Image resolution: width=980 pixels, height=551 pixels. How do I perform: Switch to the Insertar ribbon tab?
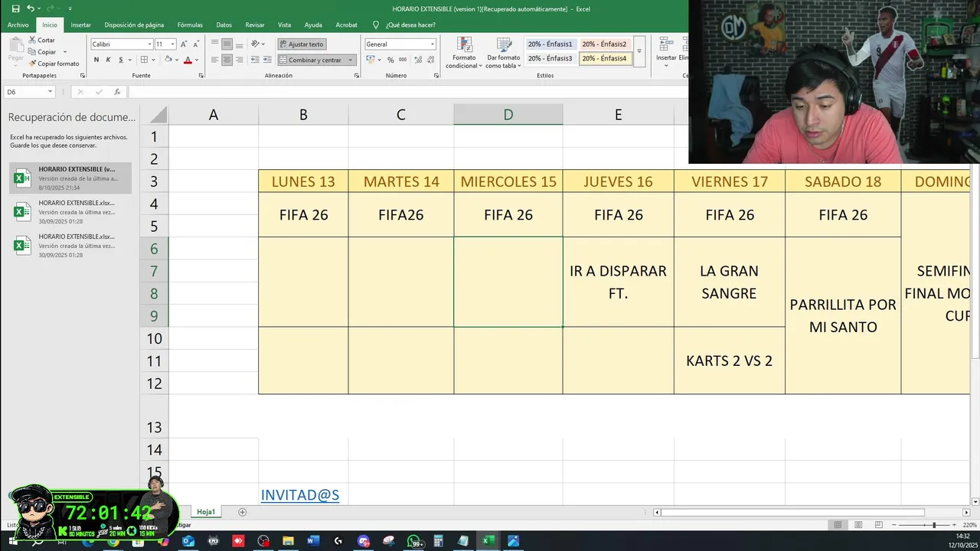click(x=81, y=24)
